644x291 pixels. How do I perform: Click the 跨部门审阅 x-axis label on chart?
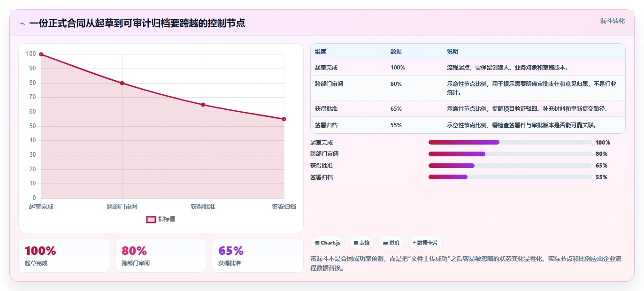(x=122, y=207)
